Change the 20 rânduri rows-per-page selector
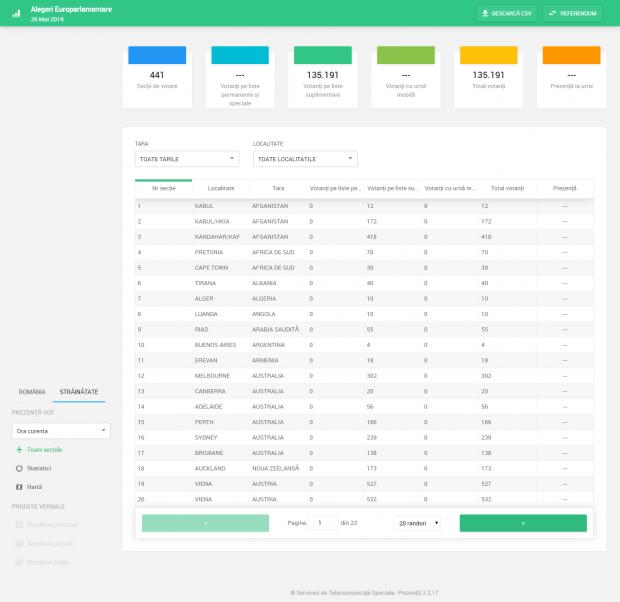620x602 pixels. 417,523
